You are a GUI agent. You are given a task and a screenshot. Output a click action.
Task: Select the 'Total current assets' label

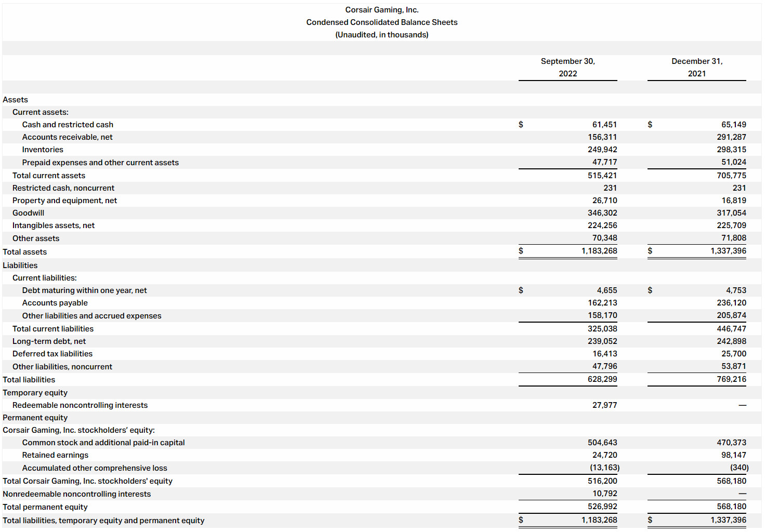(49, 176)
